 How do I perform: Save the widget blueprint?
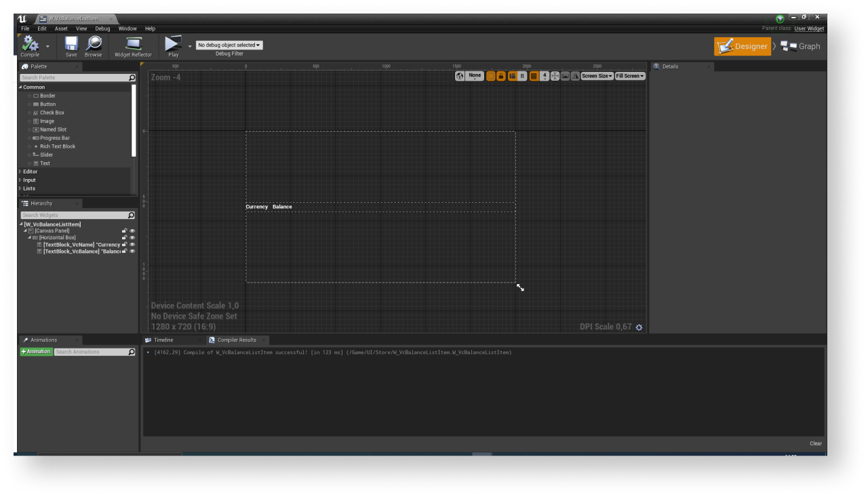pos(71,45)
